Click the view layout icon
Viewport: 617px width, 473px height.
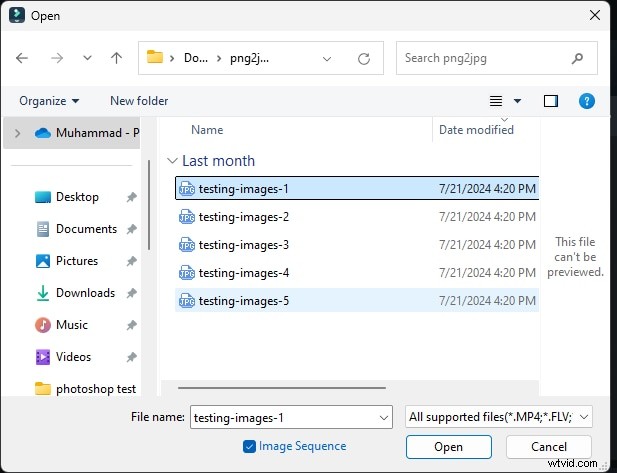496,101
